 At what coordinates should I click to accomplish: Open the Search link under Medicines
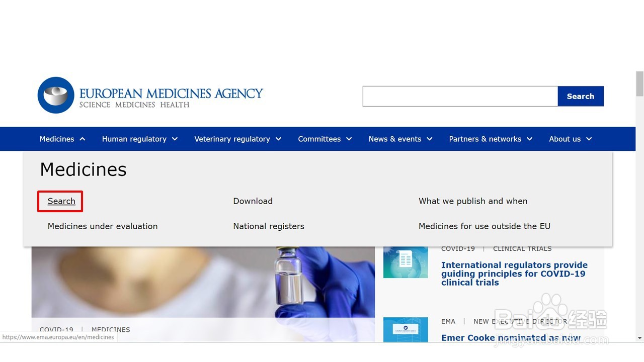click(x=61, y=201)
